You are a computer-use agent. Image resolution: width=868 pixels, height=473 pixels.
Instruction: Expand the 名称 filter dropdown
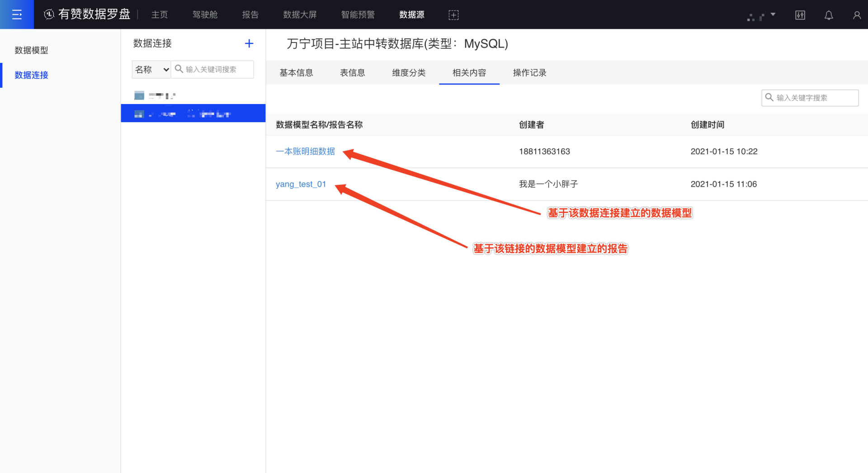click(x=151, y=70)
